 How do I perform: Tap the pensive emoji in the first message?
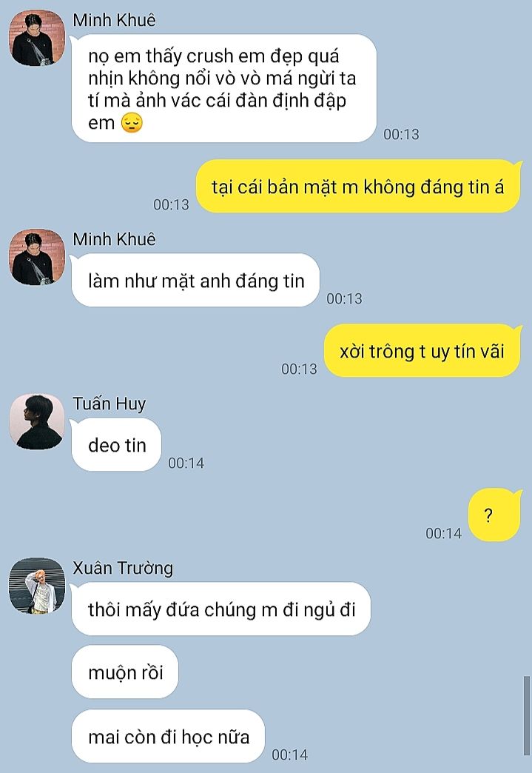pyautogui.click(x=132, y=123)
